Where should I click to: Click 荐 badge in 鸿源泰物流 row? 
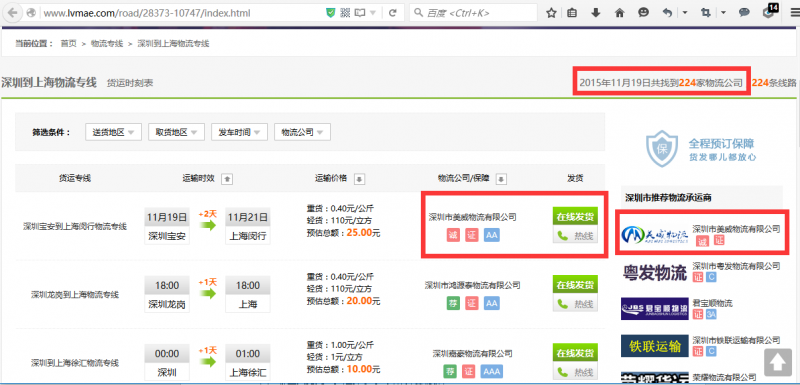point(453,303)
